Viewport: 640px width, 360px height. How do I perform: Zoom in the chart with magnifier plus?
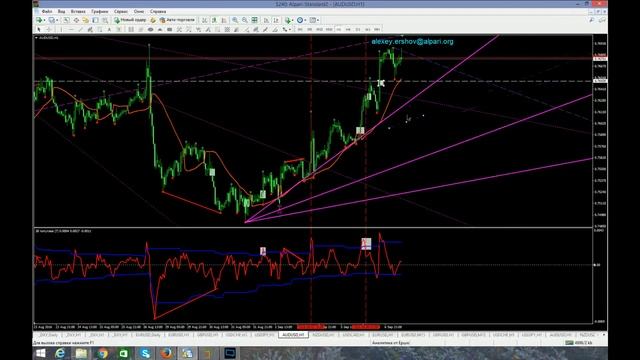[235, 20]
